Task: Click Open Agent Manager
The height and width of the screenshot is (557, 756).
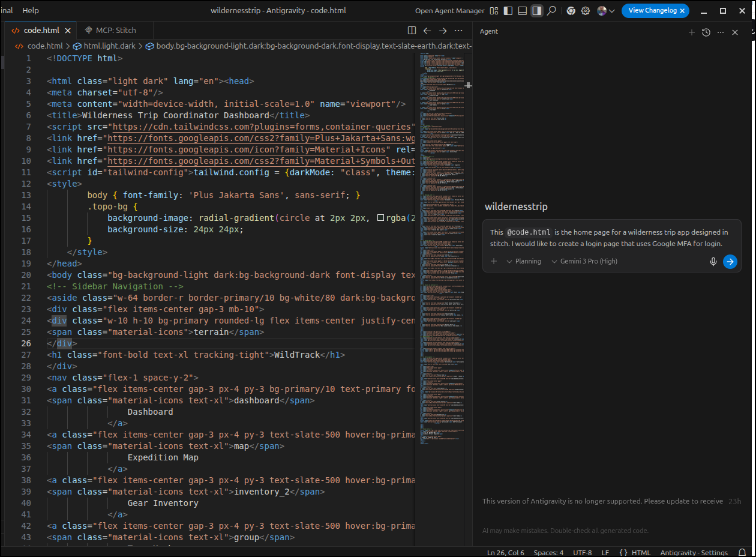Action: [x=449, y=11]
